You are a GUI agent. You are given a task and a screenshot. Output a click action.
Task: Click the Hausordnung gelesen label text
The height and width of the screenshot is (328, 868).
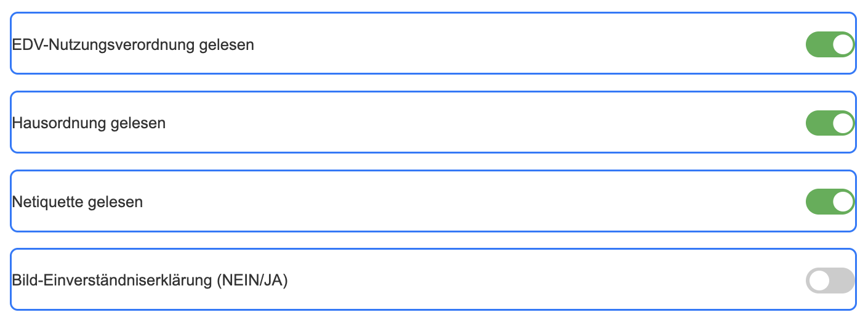(89, 123)
